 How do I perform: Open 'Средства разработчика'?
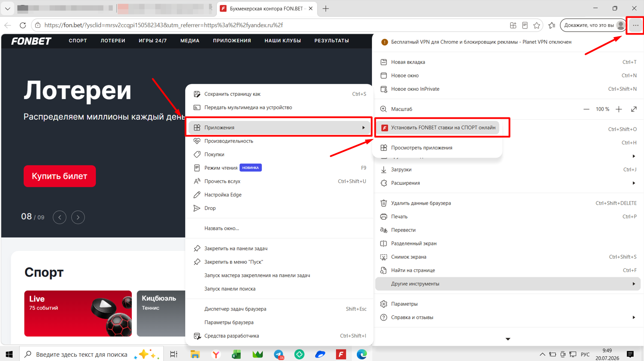click(279, 336)
